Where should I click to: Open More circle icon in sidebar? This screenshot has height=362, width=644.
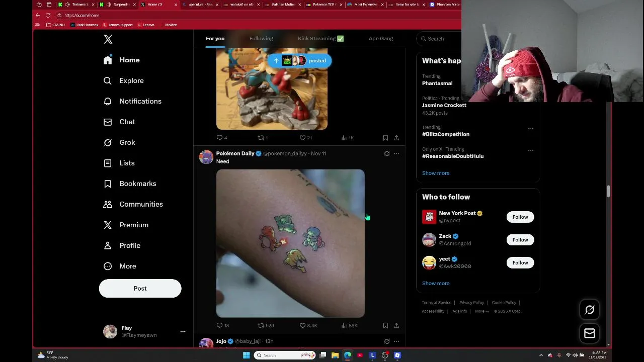click(108, 266)
